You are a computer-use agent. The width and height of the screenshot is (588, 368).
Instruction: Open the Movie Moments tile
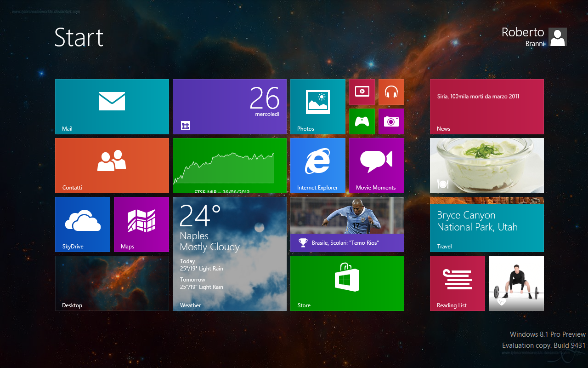click(377, 166)
